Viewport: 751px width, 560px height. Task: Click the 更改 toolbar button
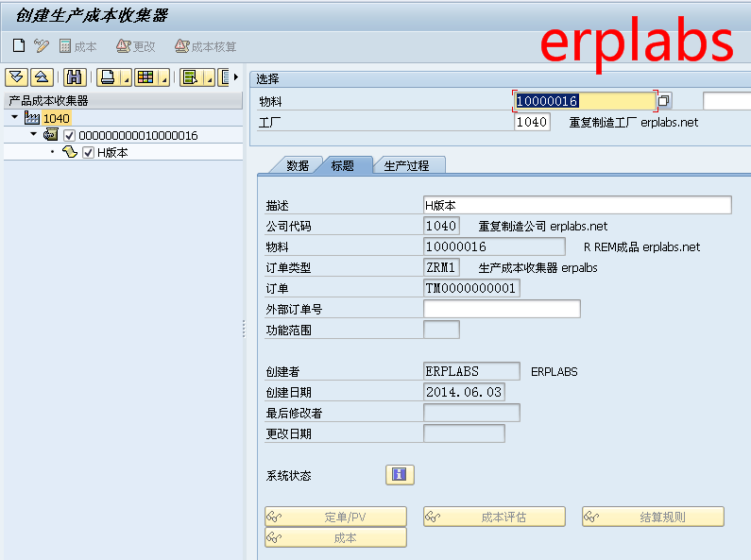(x=136, y=46)
